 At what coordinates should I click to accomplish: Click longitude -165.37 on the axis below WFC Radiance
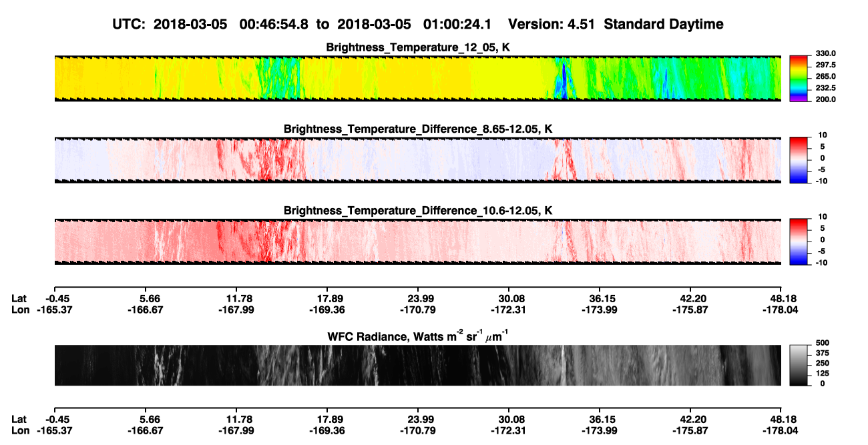pos(53,431)
